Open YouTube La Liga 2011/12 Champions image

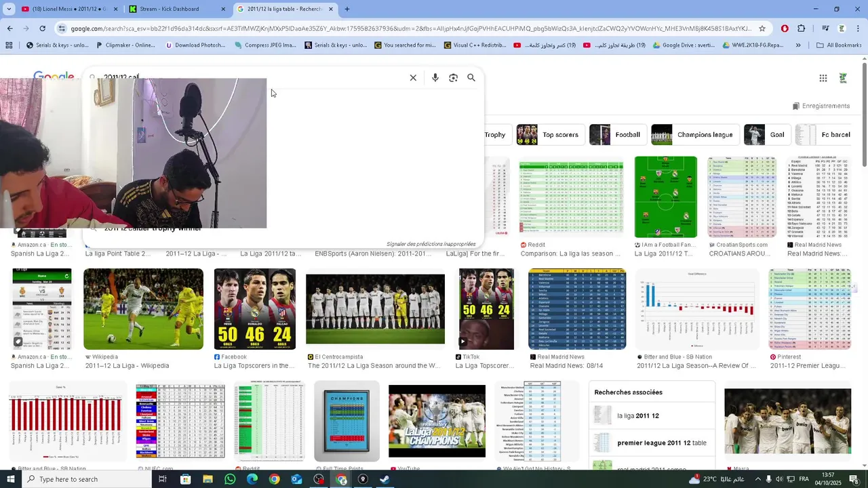437,421
